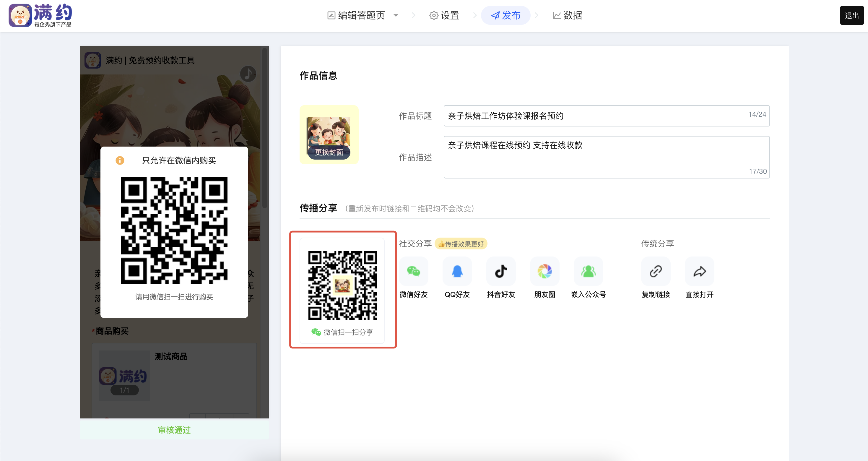Open directly via 直接打开 icon

tap(700, 271)
